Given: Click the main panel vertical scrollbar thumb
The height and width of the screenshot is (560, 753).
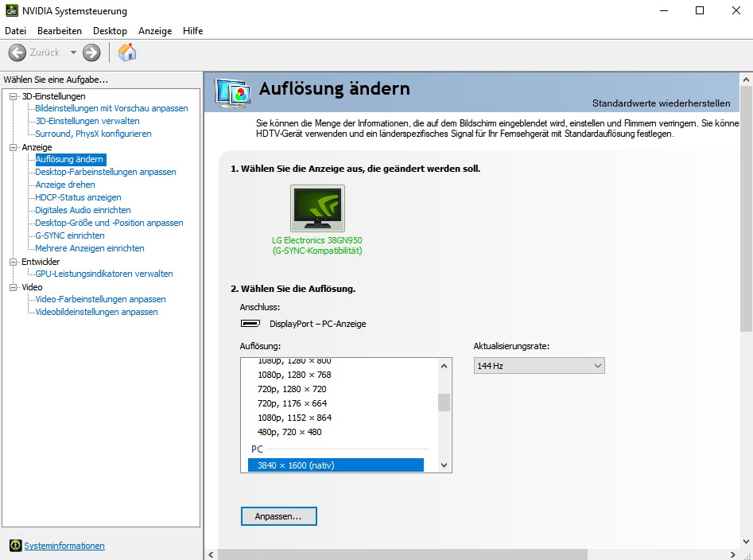Looking at the screenshot, I should (746, 209).
